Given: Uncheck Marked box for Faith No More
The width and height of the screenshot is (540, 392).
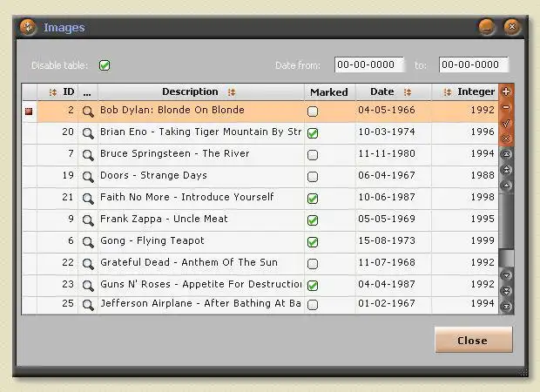Looking at the screenshot, I should point(313,199).
